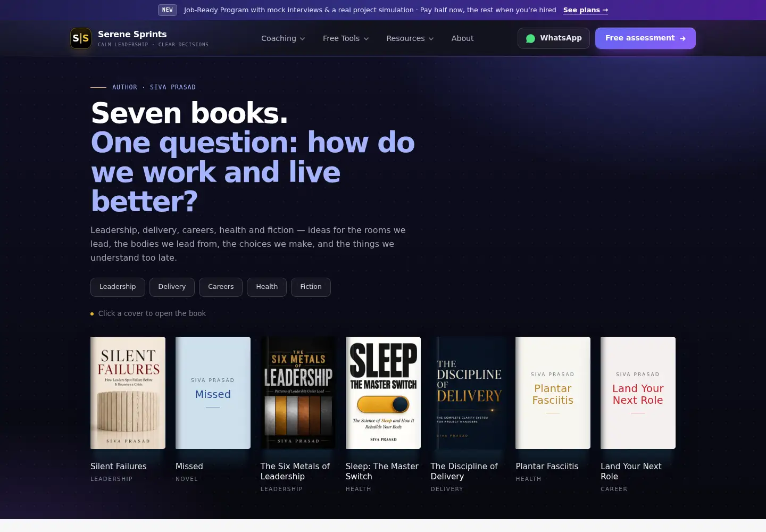This screenshot has width=766, height=532.
Task: Click The Discipline of Delivery title text
Action: pyautogui.click(x=464, y=471)
